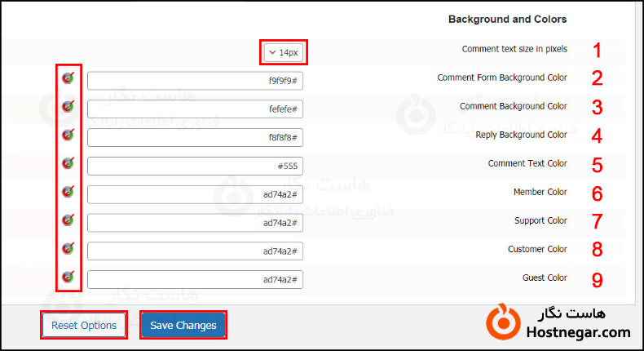Click the Save Changes button

[183, 325]
